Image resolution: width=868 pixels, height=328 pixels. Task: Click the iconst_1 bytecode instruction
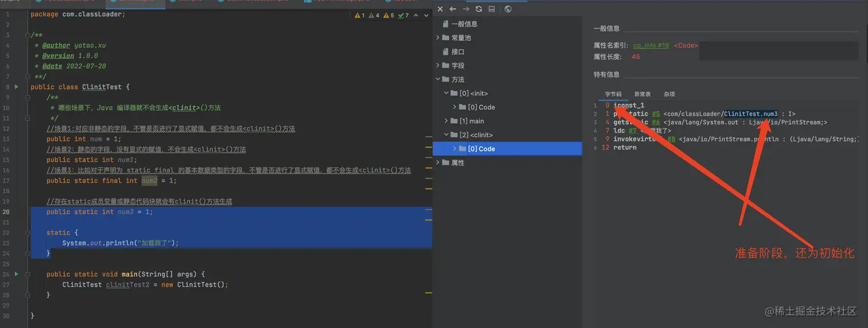(x=629, y=106)
